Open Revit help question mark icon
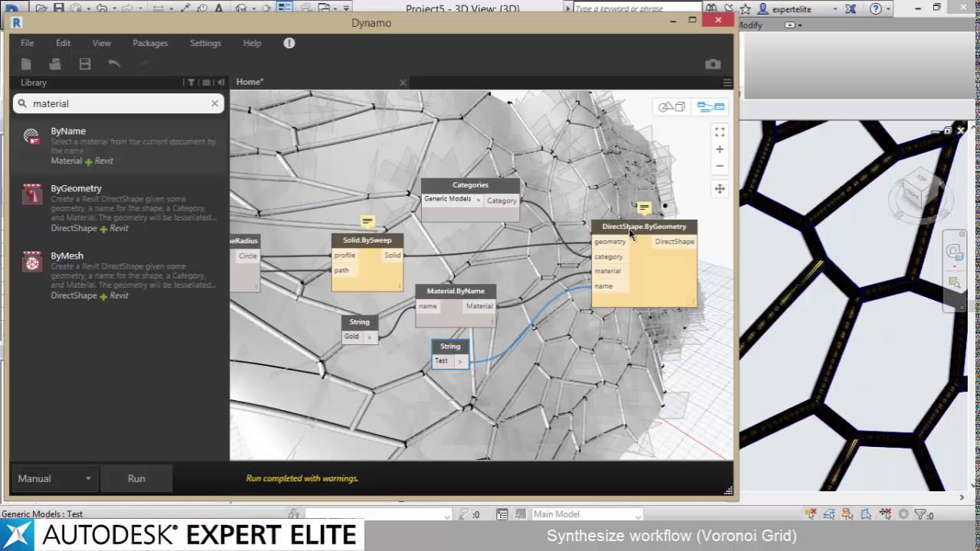The width and height of the screenshot is (980, 551). [874, 8]
